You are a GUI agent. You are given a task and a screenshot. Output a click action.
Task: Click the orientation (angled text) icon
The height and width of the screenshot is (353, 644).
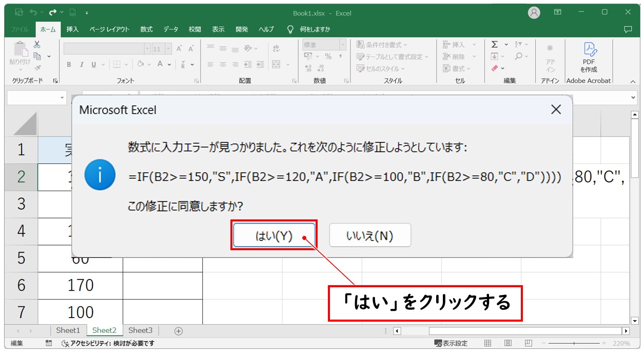(x=248, y=49)
